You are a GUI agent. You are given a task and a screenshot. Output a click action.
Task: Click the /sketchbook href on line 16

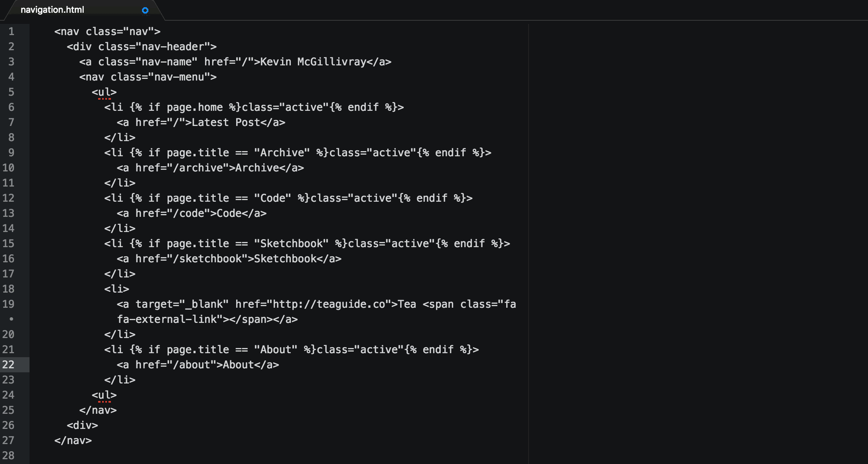pos(207,258)
